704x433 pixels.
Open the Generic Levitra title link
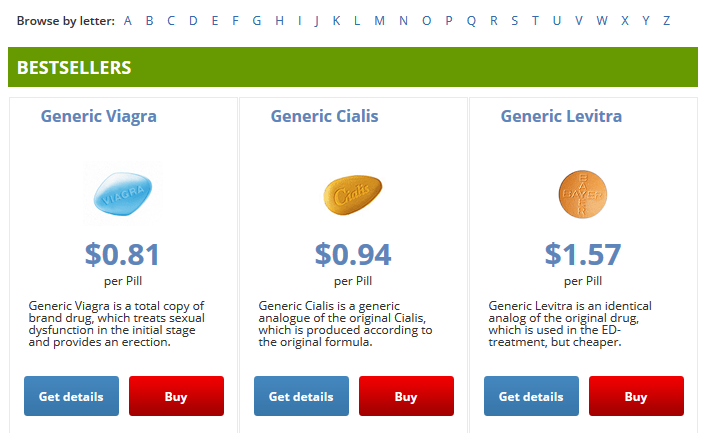click(x=561, y=116)
